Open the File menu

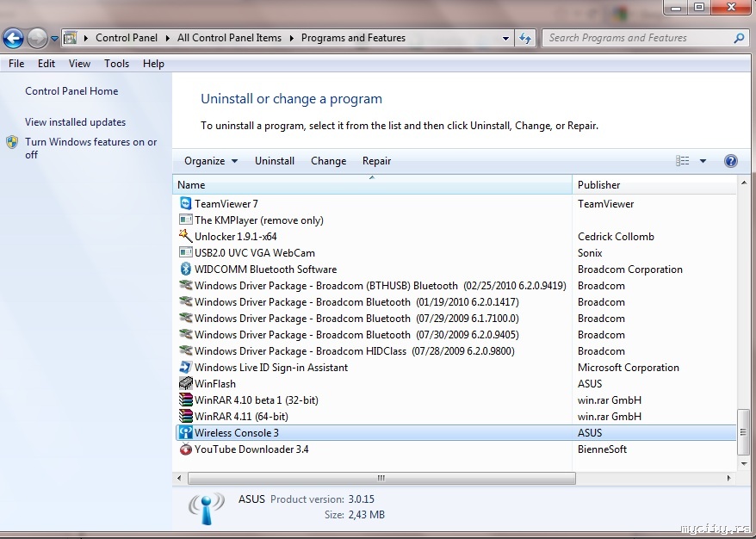(x=16, y=64)
